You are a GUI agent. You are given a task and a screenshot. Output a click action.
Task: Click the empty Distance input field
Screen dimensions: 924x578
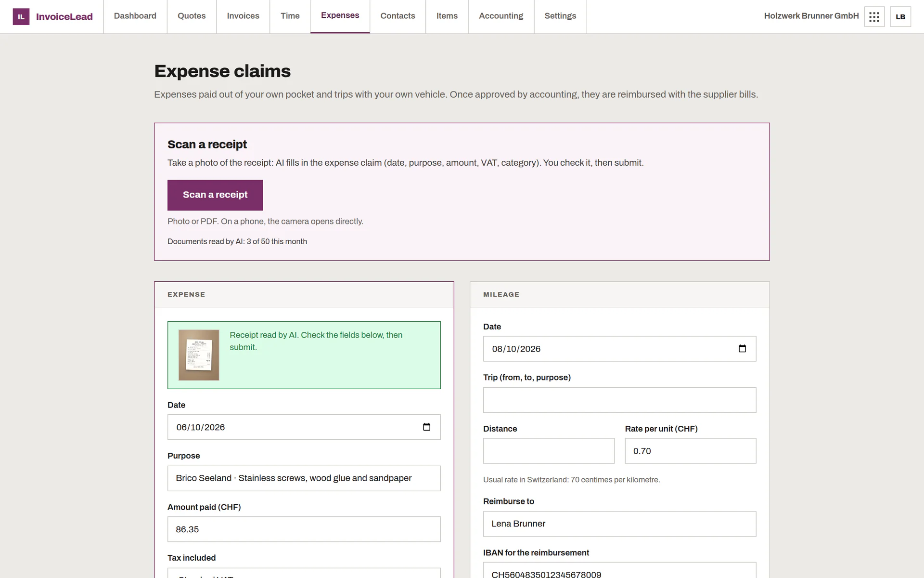coord(549,451)
